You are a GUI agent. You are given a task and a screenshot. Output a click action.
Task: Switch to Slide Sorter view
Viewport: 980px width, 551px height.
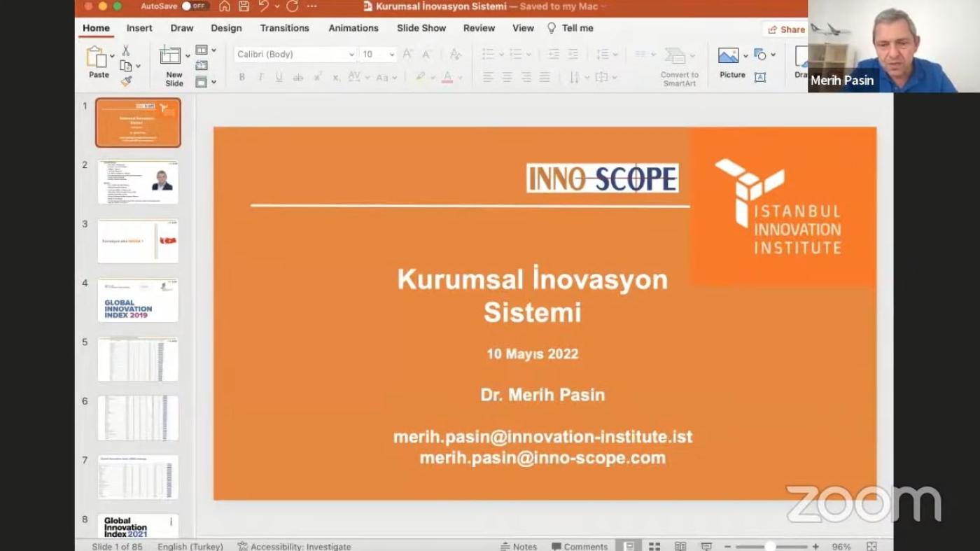tap(654, 546)
